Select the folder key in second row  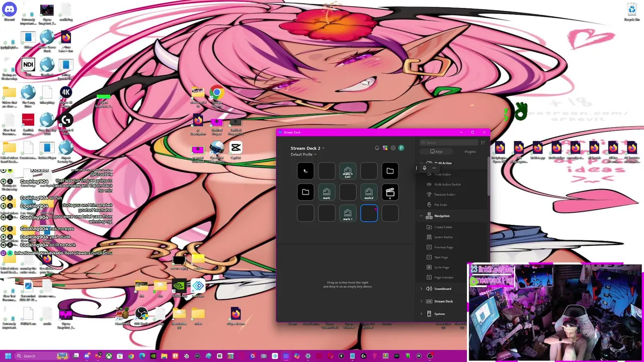pyautogui.click(x=305, y=192)
